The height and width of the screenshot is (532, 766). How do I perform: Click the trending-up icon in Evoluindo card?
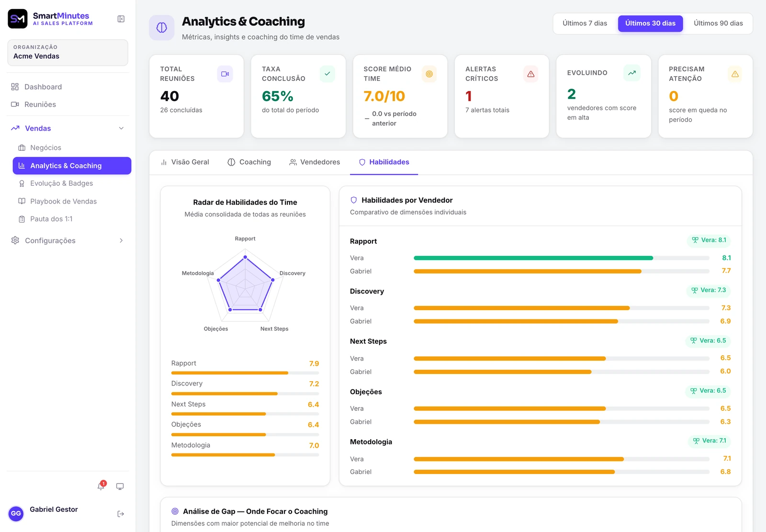(x=632, y=73)
